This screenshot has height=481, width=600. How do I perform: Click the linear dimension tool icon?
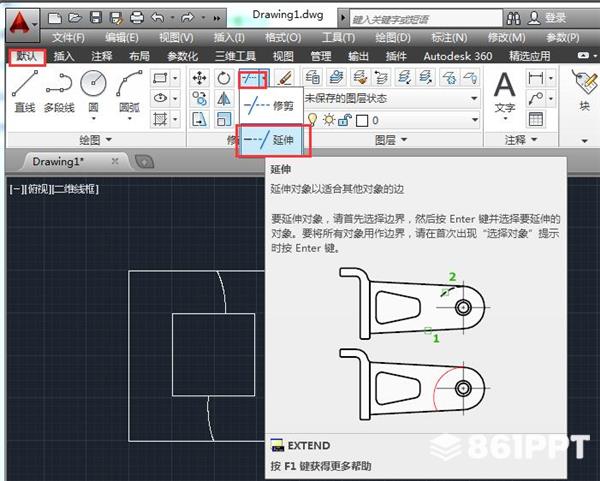(x=535, y=78)
